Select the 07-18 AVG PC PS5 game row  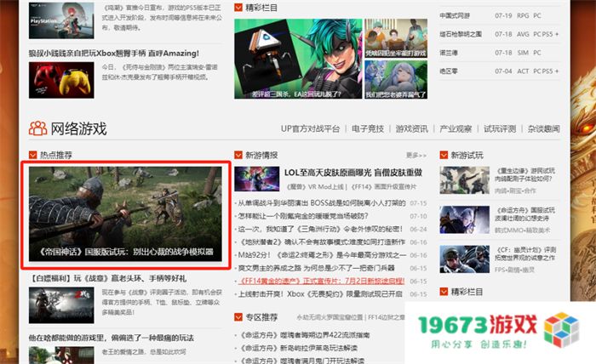pos(500,34)
